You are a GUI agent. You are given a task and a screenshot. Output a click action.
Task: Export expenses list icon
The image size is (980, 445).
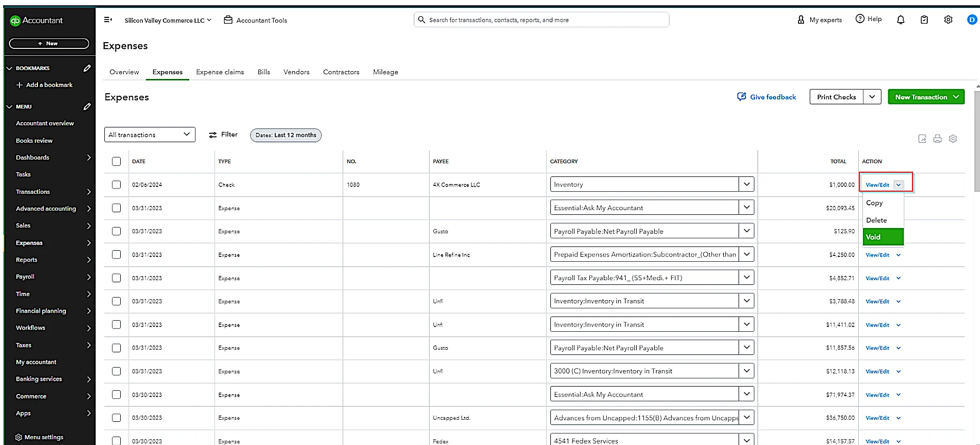[922, 139]
